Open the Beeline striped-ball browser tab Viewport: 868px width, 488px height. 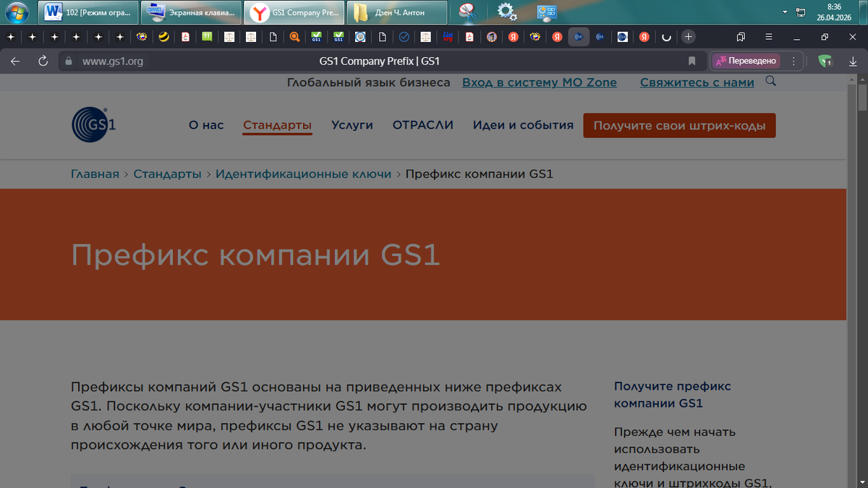[163, 36]
